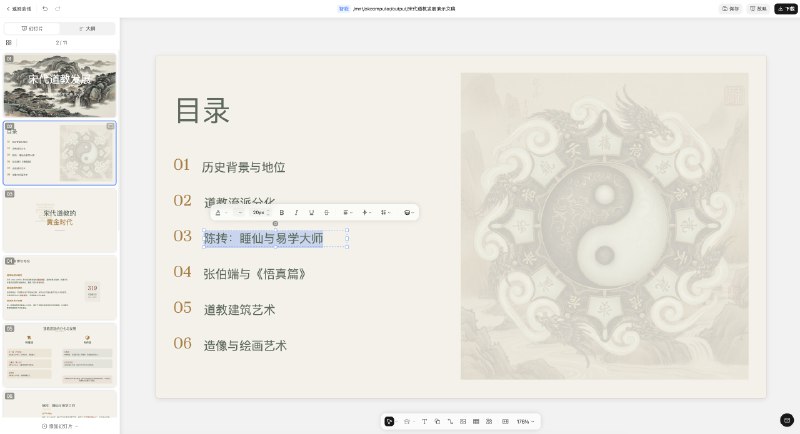Open the zoom level dropdown
Viewport: 800px width, 434px height.
point(525,421)
